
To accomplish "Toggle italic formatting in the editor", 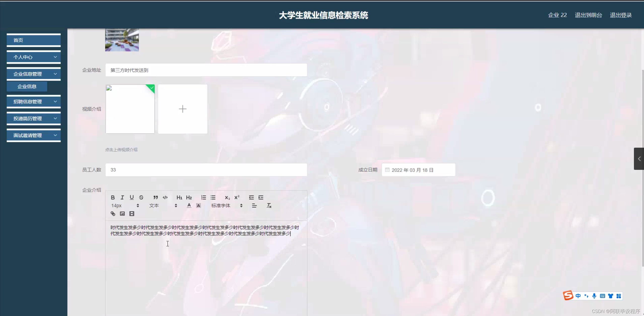I will (x=122, y=197).
